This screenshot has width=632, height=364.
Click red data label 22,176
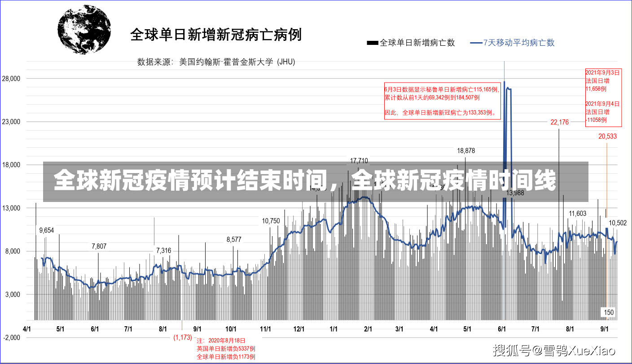pos(559,122)
